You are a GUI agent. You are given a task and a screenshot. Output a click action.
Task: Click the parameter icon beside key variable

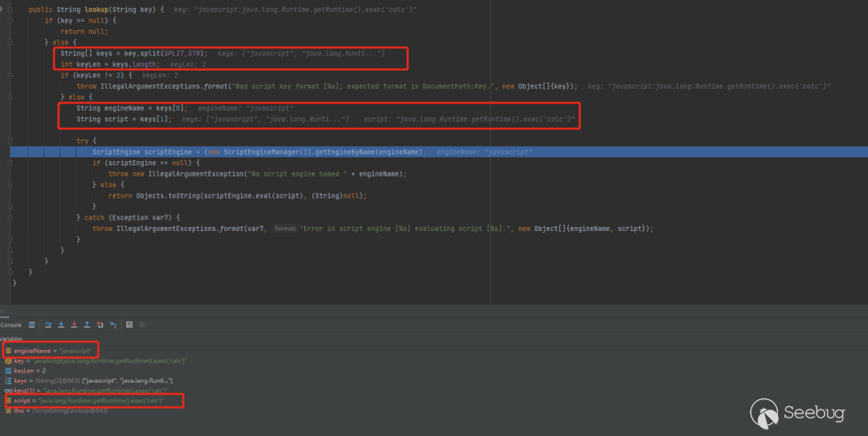[8, 360]
